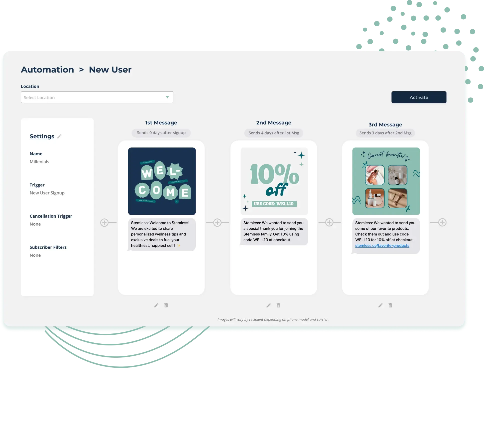Screen dimensions: 484x448
Task: Click the 10% off image card
Action: point(274,181)
